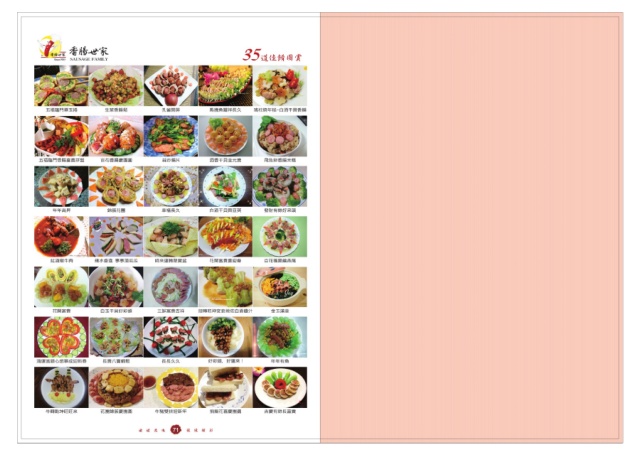Click the blank pink right-hand page

point(471,228)
